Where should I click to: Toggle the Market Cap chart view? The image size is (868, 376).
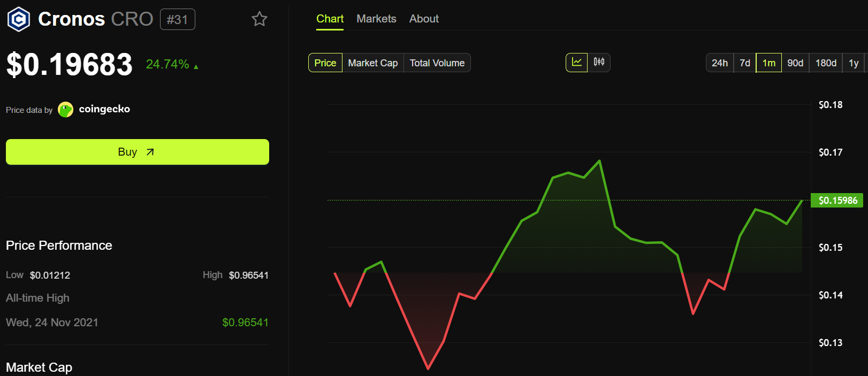point(372,63)
